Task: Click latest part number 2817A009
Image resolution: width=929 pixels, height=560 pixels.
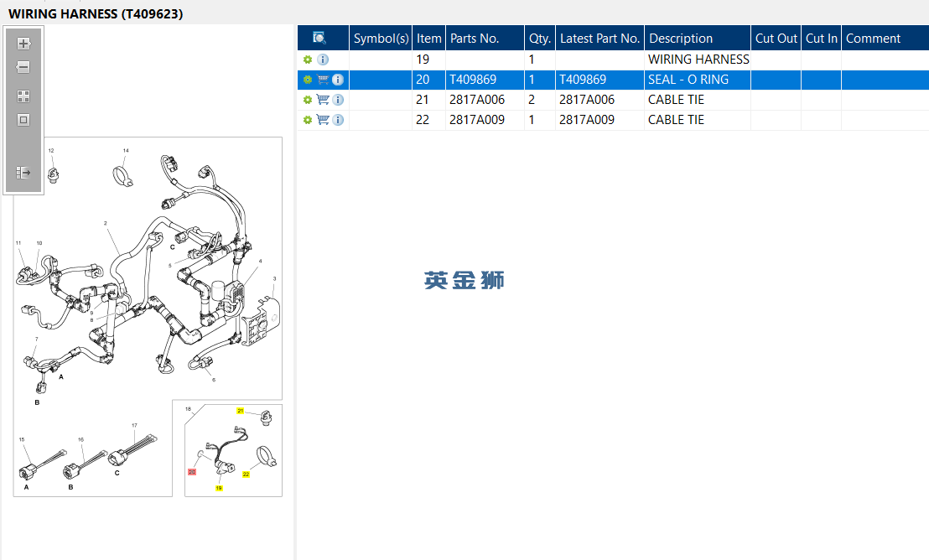Action: pyautogui.click(x=587, y=120)
